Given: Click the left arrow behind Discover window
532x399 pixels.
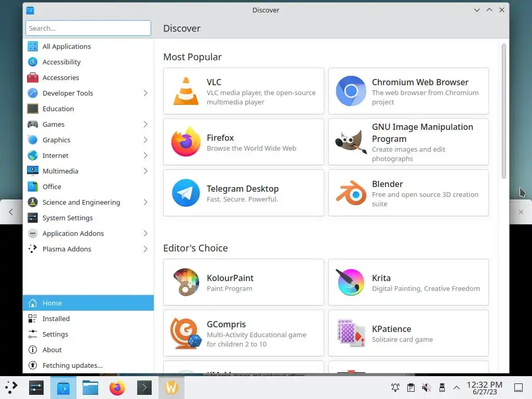Looking at the screenshot, I should tap(11, 212).
